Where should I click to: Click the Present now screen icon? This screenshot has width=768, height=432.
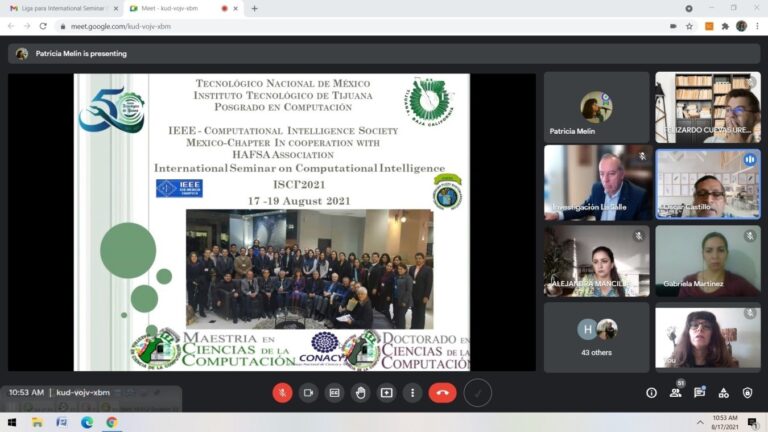tap(386, 393)
